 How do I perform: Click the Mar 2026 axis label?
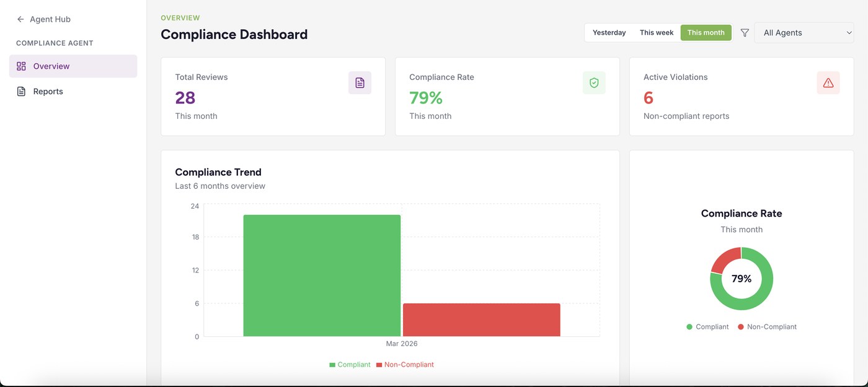point(402,344)
